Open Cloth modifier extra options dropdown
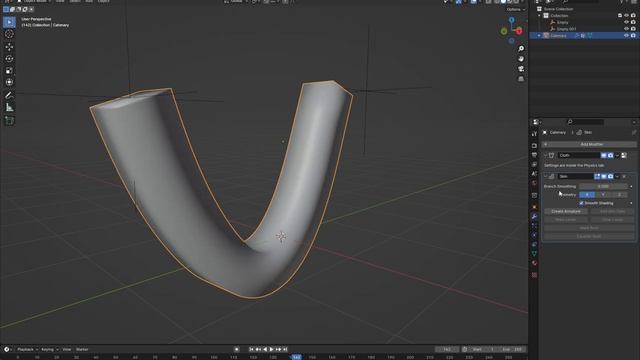This screenshot has height=360, width=640. click(617, 156)
